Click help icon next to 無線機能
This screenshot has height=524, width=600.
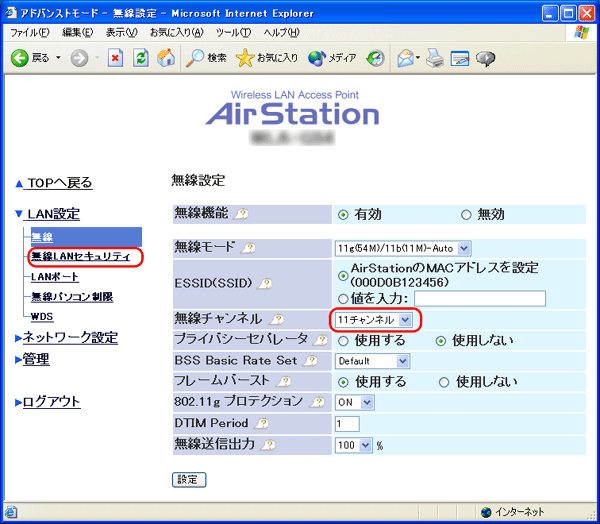tap(241, 214)
